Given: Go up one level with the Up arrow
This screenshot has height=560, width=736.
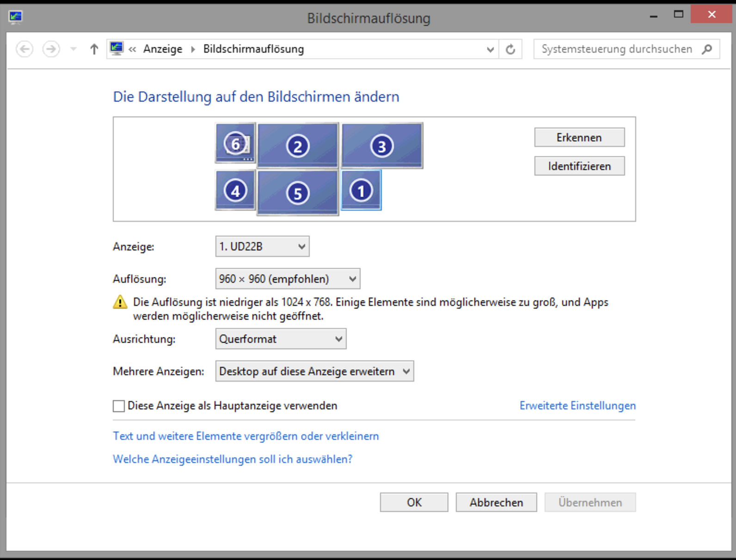Looking at the screenshot, I should pyautogui.click(x=94, y=49).
